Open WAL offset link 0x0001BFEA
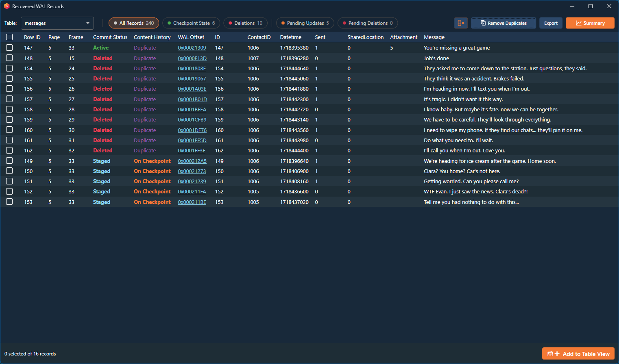 (x=192, y=109)
